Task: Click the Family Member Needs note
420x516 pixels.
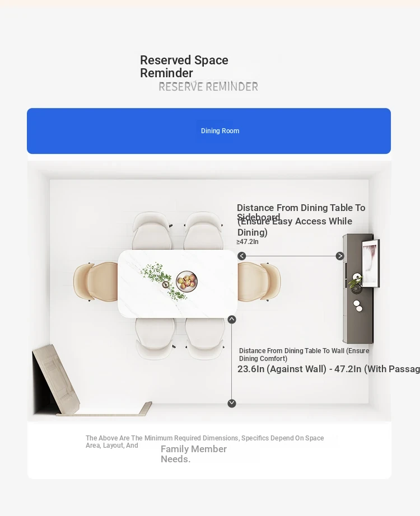Action: pyautogui.click(x=193, y=454)
